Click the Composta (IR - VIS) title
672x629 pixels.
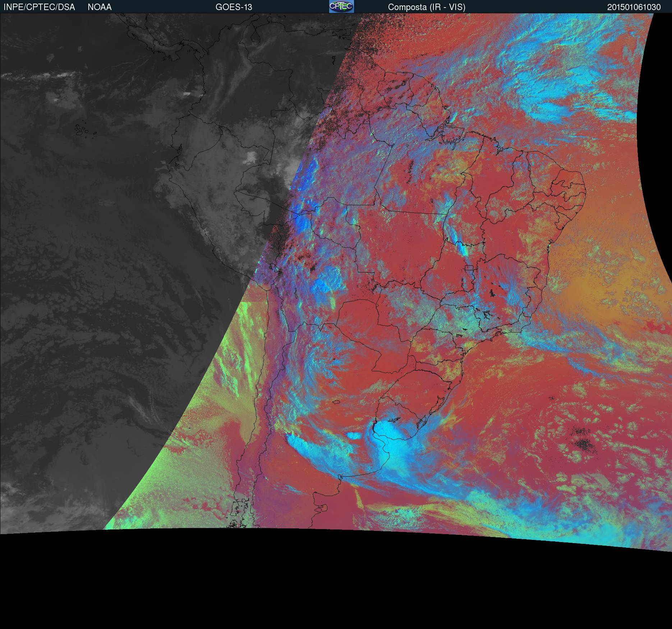pyautogui.click(x=427, y=7)
